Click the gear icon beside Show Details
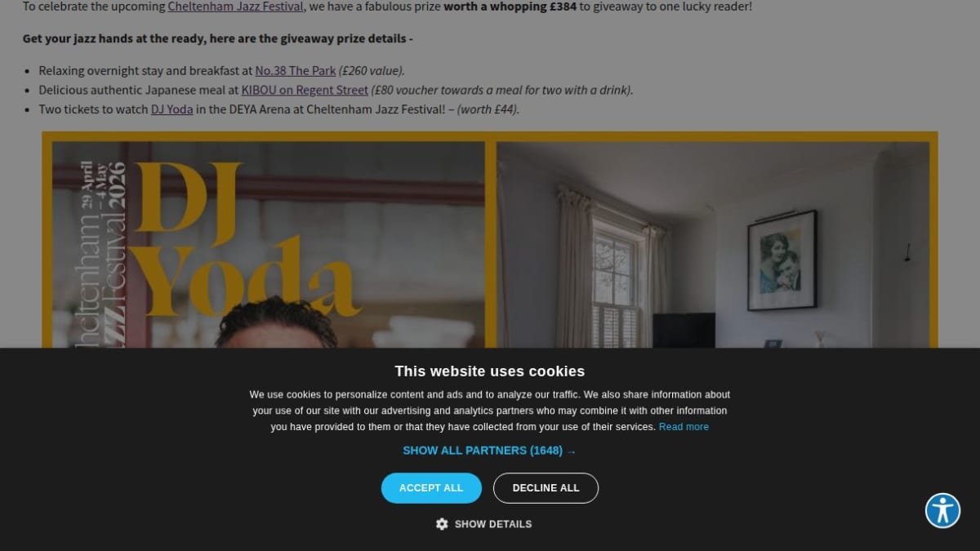The image size is (980, 551). point(442,524)
